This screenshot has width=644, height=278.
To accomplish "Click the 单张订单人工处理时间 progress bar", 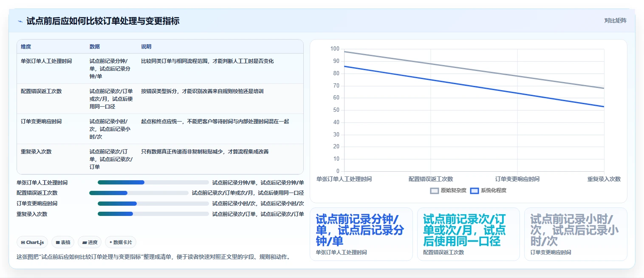I will click(153, 182).
